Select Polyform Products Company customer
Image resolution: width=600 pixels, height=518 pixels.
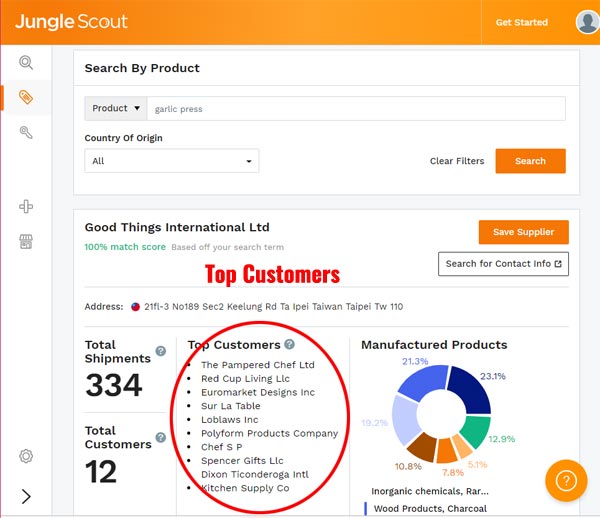[x=270, y=433]
